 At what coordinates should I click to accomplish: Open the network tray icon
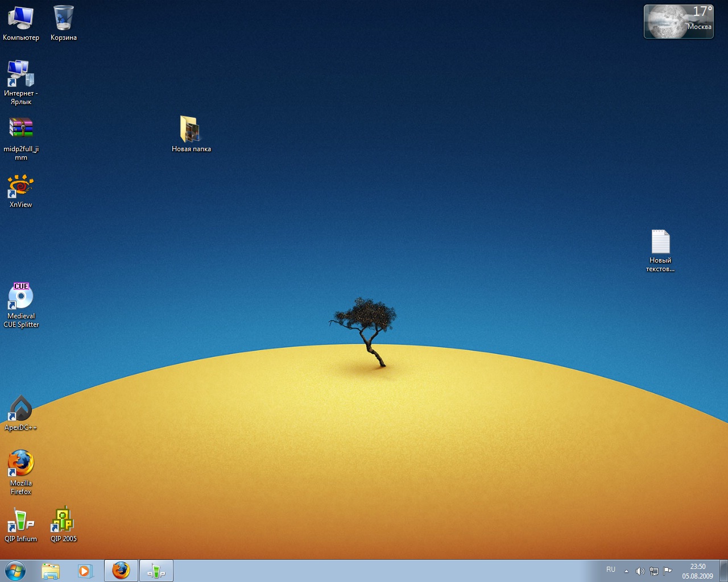point(654,571)
